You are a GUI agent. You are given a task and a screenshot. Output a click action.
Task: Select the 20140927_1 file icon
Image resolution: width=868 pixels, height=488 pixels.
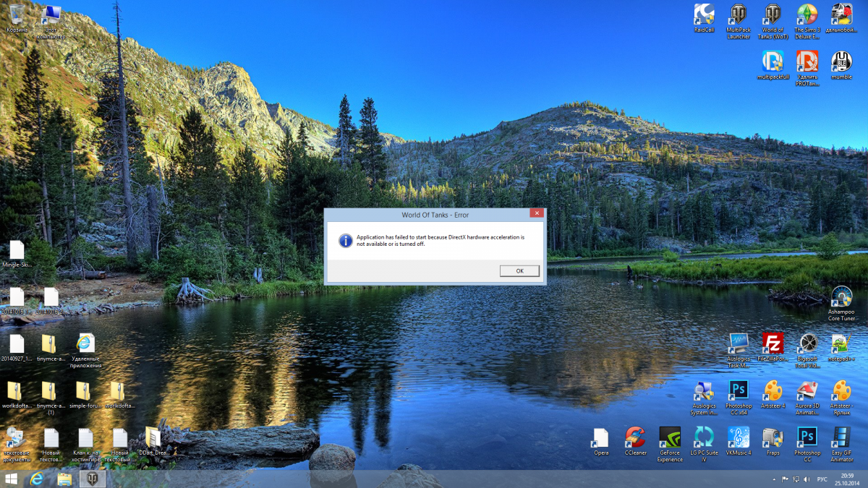click(17, 348)
